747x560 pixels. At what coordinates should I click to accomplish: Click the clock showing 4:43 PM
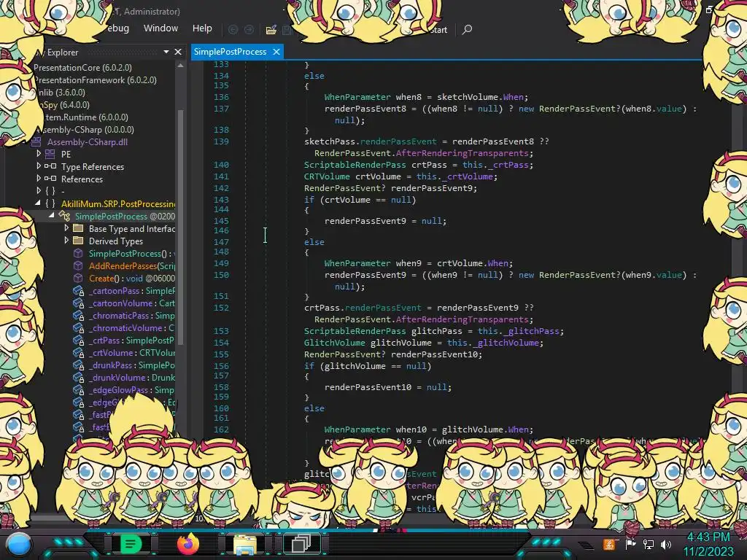[x=708, y=537]
